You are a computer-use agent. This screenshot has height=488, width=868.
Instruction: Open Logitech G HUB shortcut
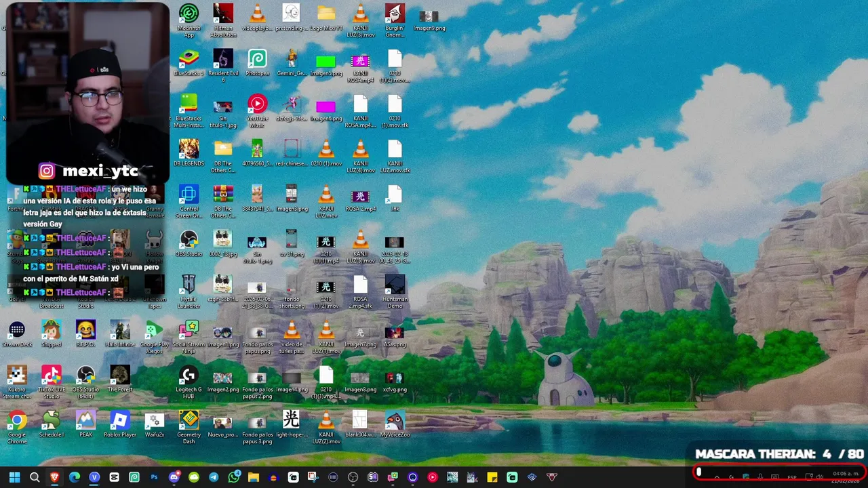click(189, 382)
